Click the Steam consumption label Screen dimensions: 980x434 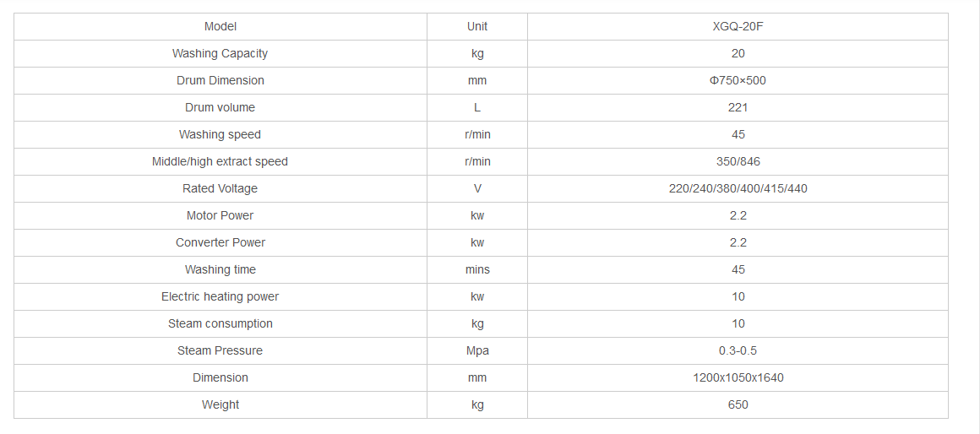pos(220,323)
